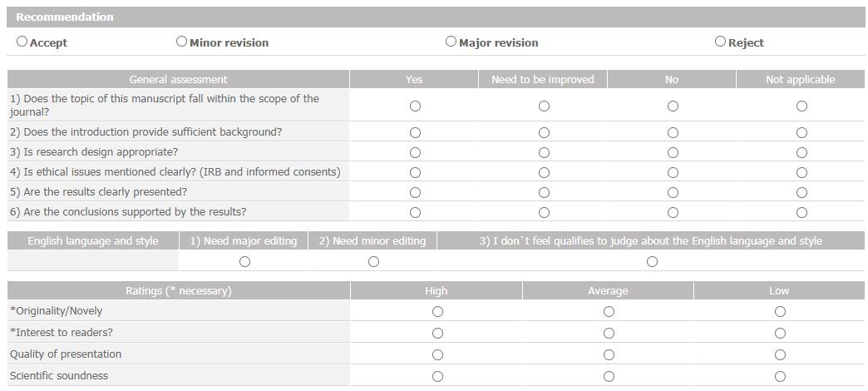
Task: Rate Originality/Novely as High
Action: [437, 312]
